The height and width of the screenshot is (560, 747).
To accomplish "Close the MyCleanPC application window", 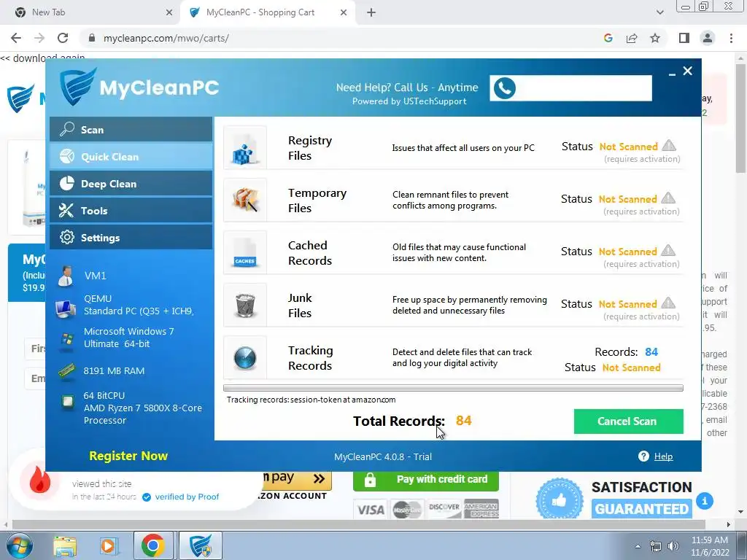I will [687, 71].
